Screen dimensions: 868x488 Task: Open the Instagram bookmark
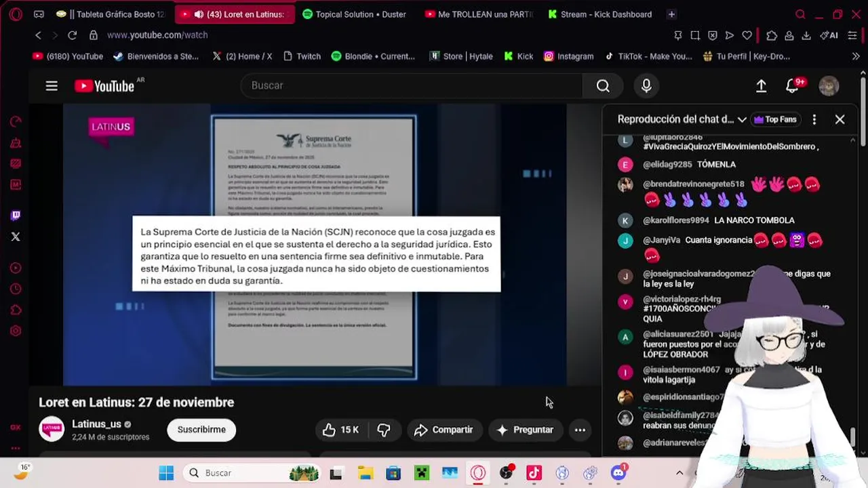[x=568, y=56]
